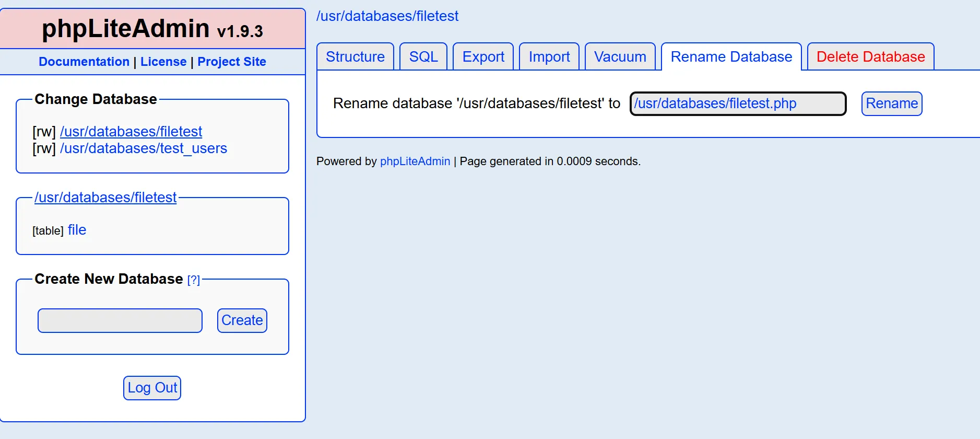
Task: Open the Structure tab
Action: pos(355,56)
